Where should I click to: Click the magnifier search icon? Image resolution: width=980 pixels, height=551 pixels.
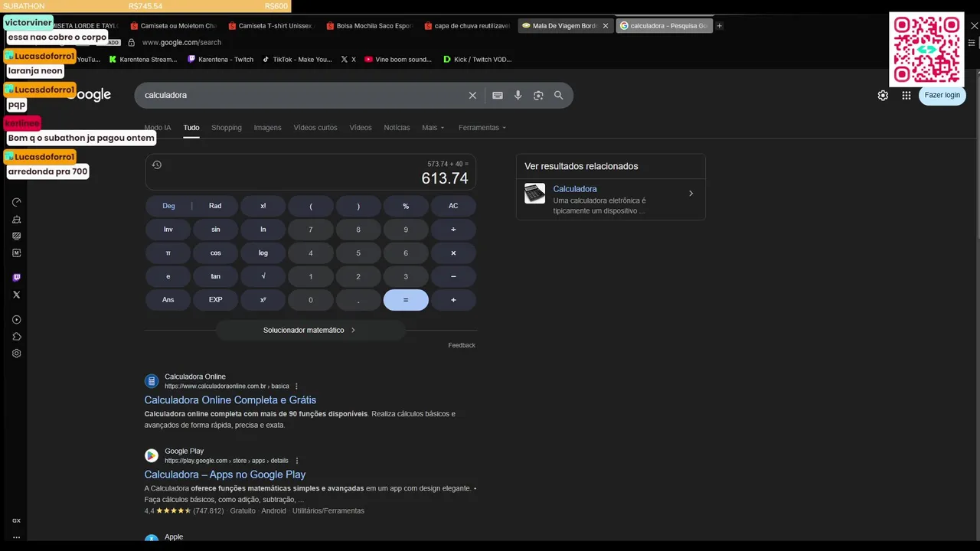559,95
